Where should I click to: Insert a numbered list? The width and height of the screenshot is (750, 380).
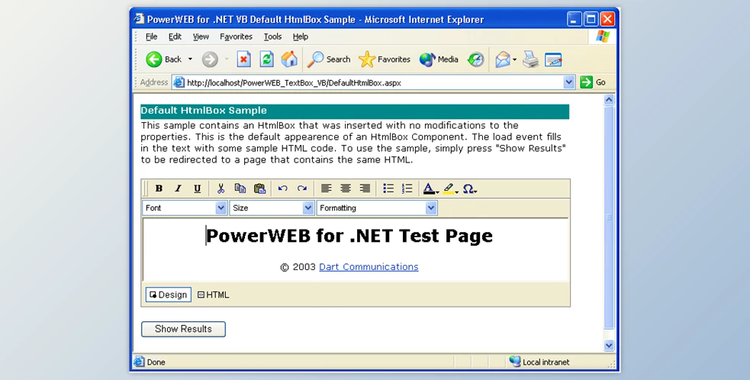coord(407,189)
